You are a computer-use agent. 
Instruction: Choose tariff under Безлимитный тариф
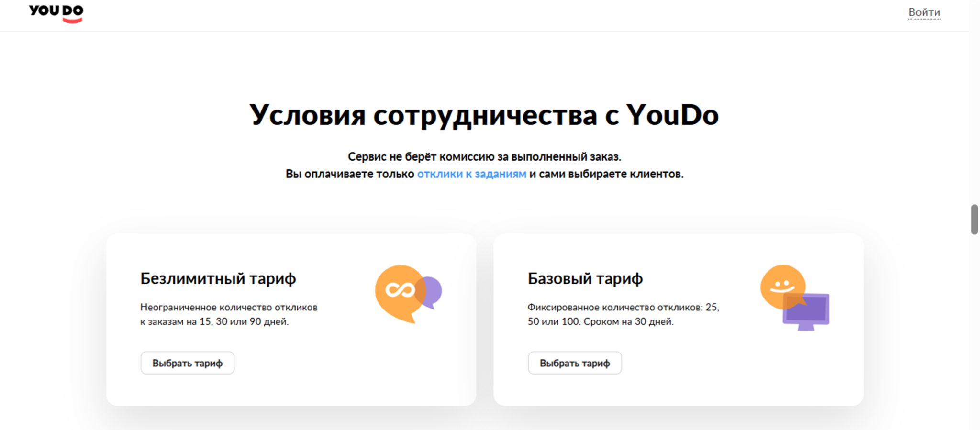[188, 363]
